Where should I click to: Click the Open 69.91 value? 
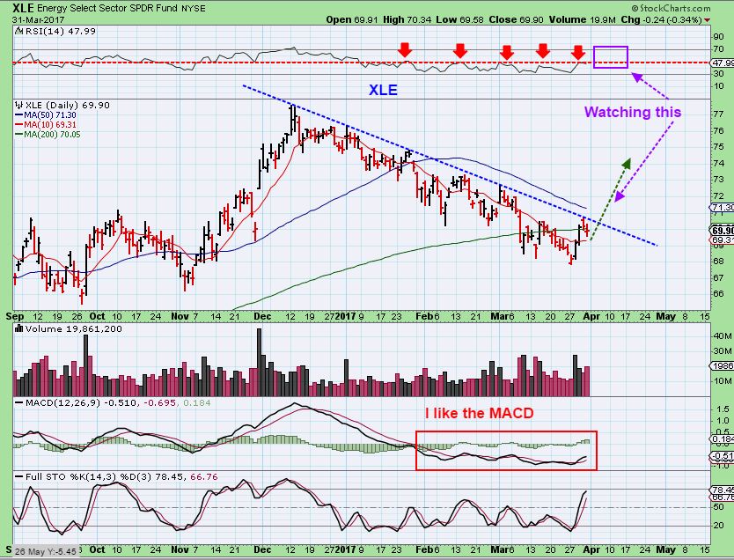coord(353,19)
